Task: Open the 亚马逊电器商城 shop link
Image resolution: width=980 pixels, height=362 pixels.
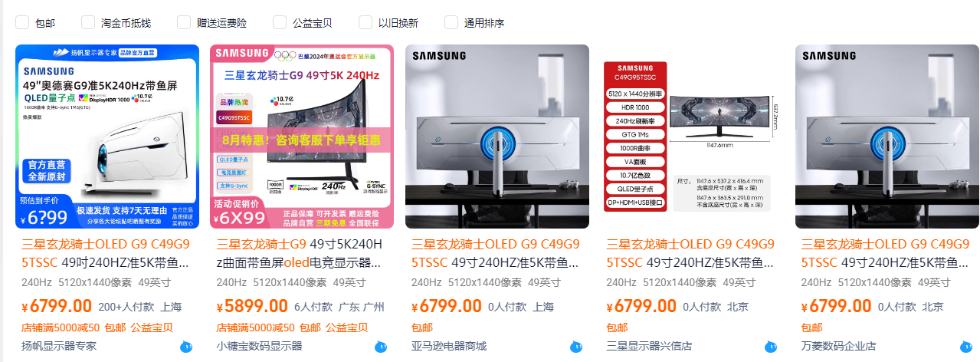Action: (449, 346)
